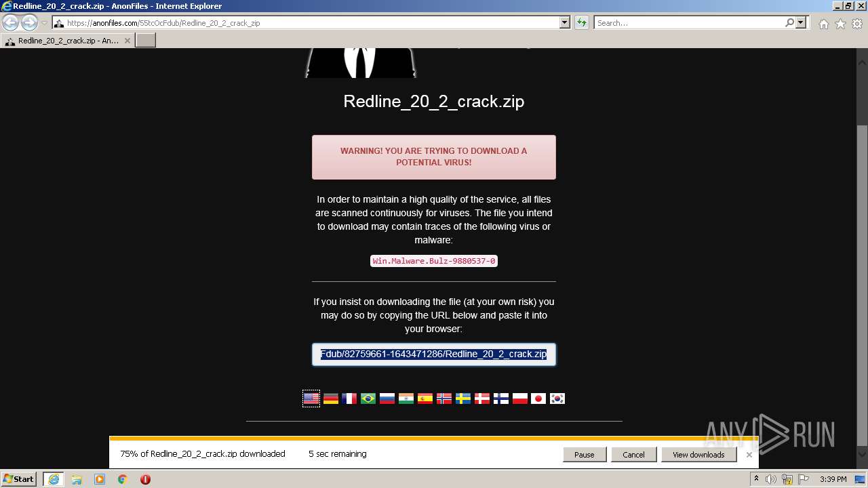Switch language using the German flag
This screenshot has height=488, width=868.
pos(330,399)
